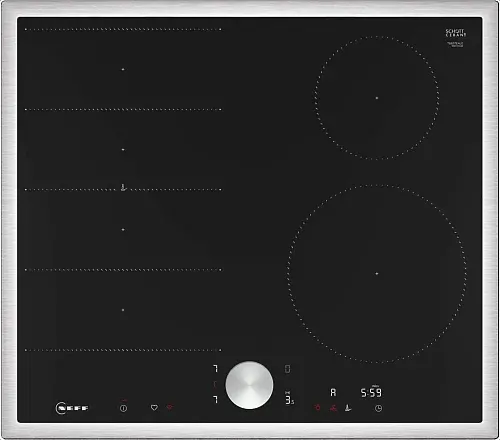Touch the small upper-right round cooking zone

tap(377, 98)
